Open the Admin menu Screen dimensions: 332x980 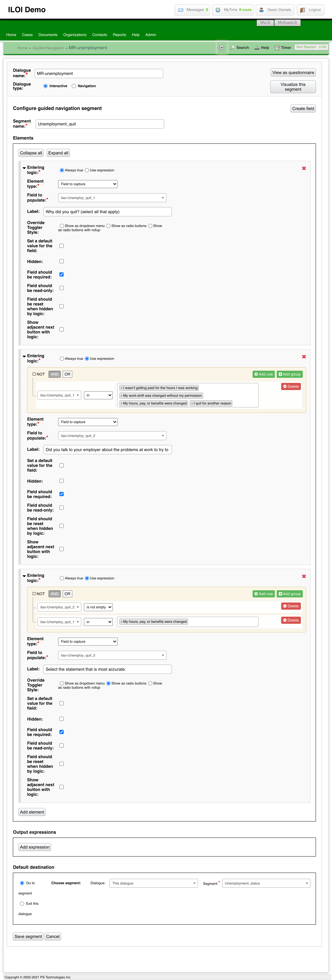151,35
